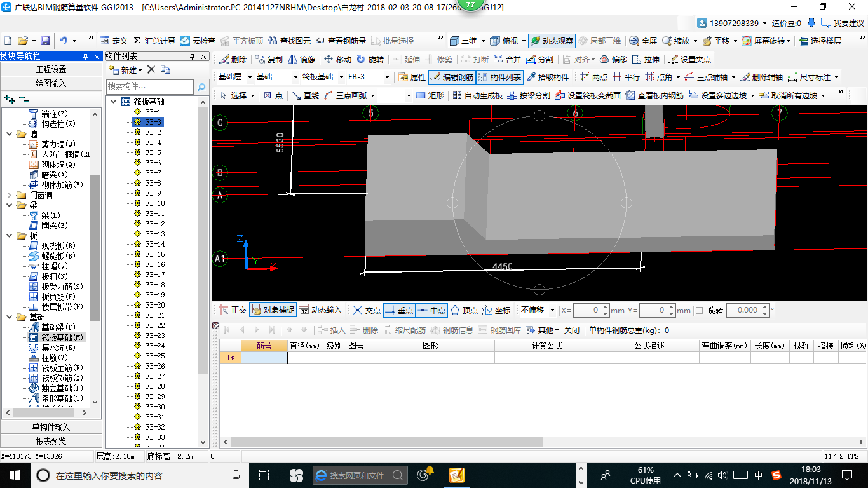This screenshot has width=868, height=488.
Task: Open 汇总计算 summary calculation
Action: [154, 41]
